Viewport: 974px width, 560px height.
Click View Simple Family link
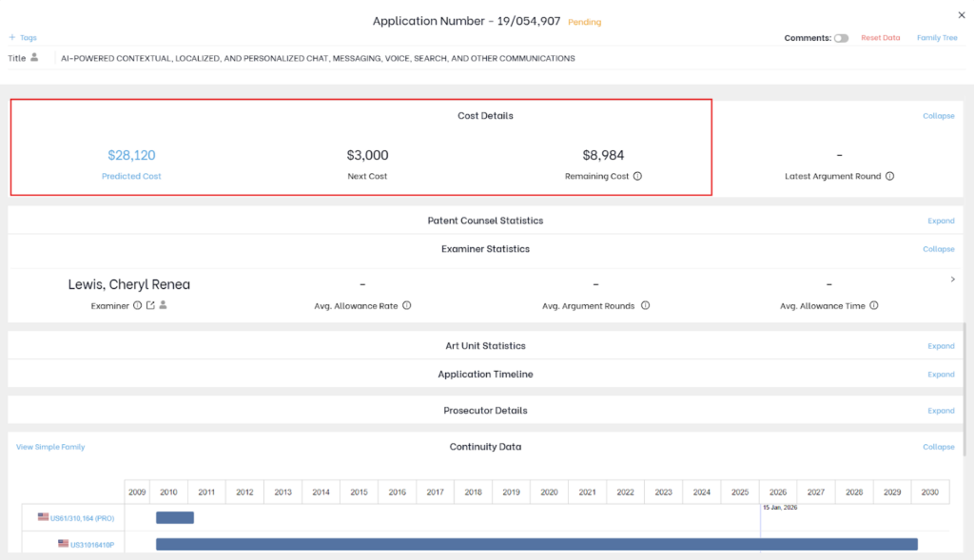[x=50, y=447]
